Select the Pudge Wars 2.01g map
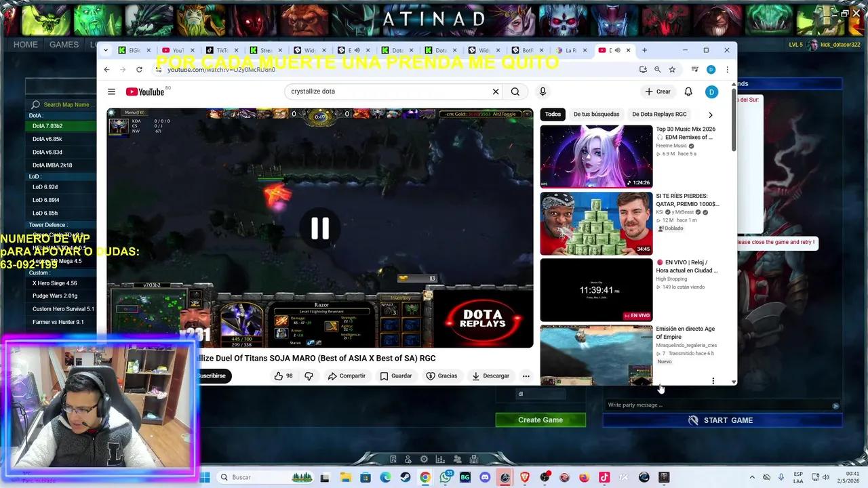The height and width of the screenshot is (488, 868). (x=61, y=296)
